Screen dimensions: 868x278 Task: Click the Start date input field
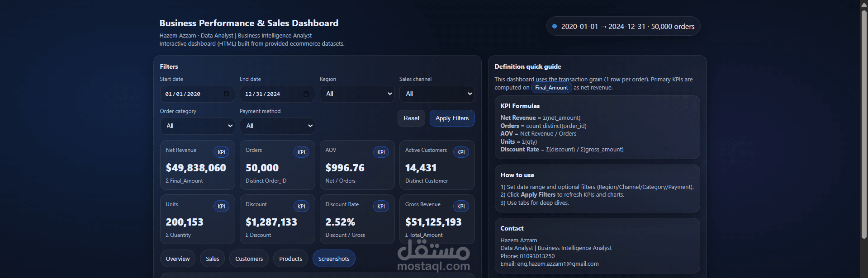(x=197, y=94)
